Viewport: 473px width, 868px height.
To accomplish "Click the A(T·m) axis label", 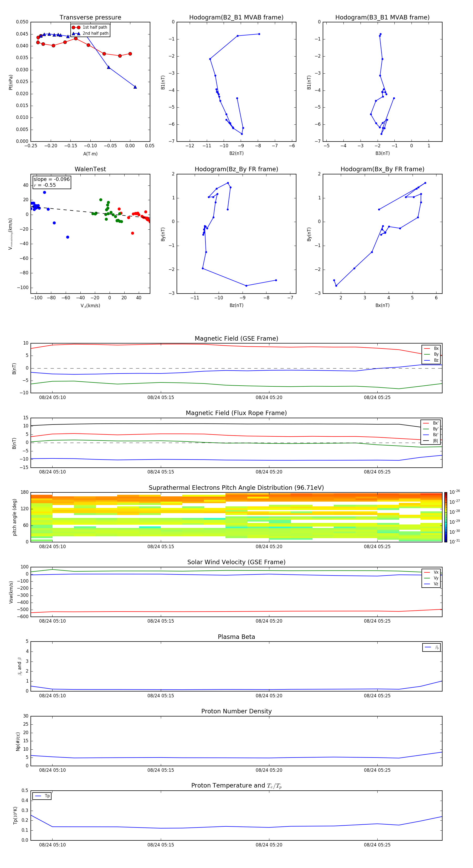I will (x=90, y=154).
